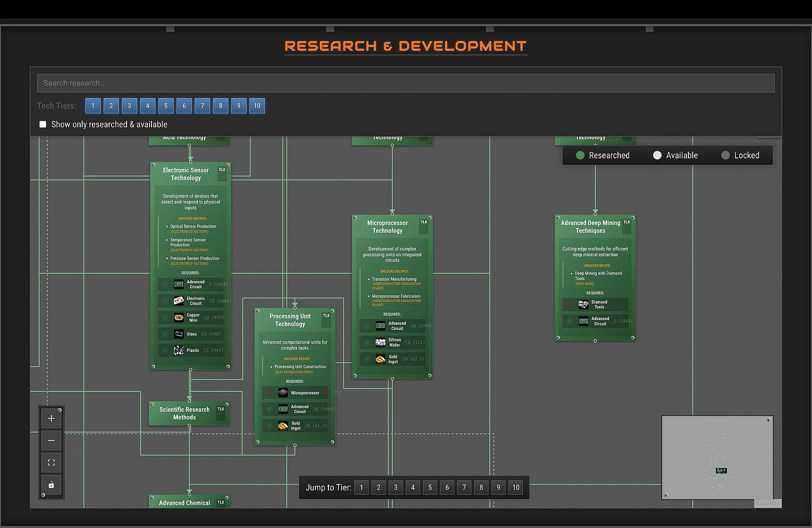Toggle Tech Tiers filter button 5
The image size is (812, 528).
[166, 106]
